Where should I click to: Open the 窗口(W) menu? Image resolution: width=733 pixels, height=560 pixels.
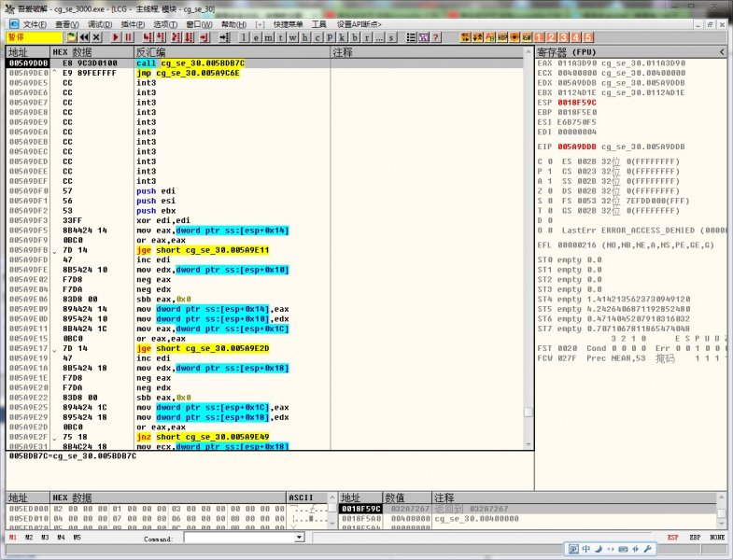[199, 24]
